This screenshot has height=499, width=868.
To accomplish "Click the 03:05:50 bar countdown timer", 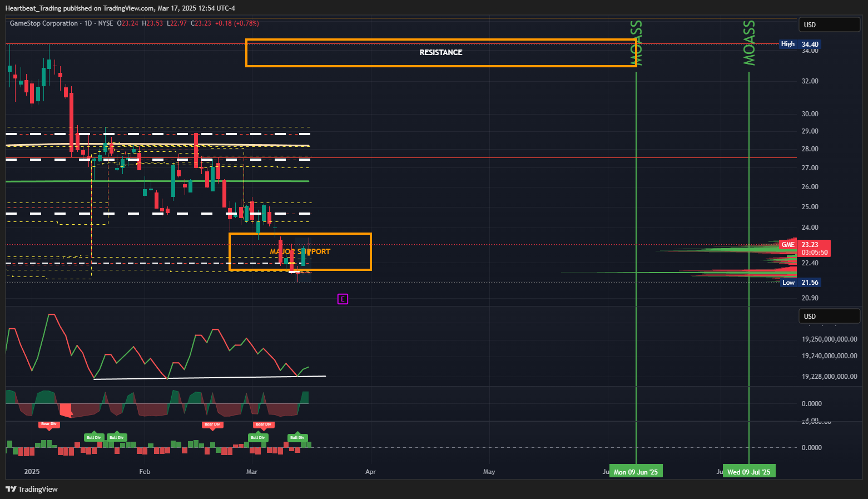I will coord(814,253).
